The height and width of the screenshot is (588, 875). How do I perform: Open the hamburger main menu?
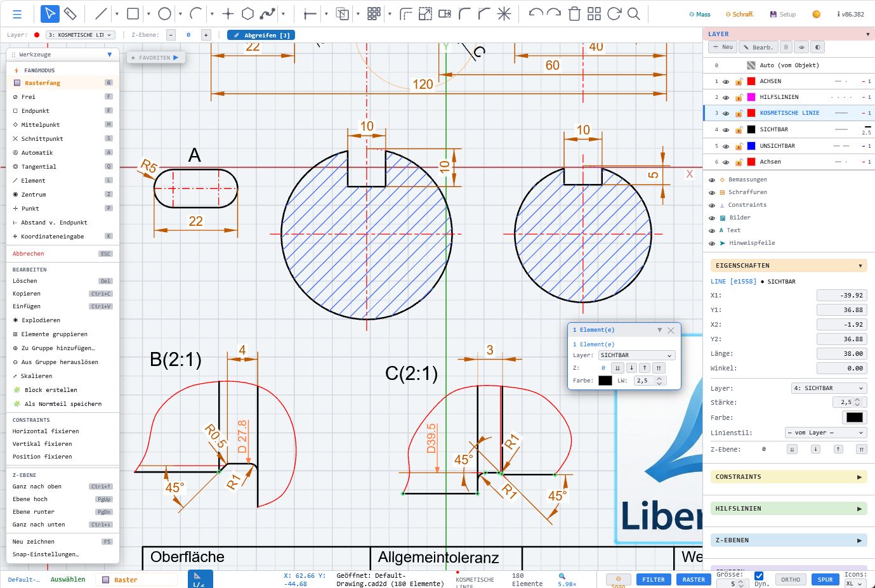(x=17, y=14)
